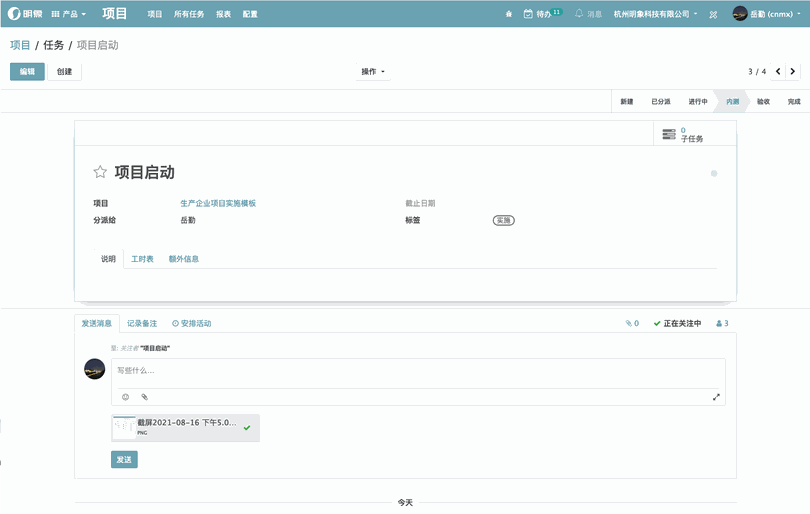
Task: Click the emoji smiley icon in composer
Action: (125, 397)
